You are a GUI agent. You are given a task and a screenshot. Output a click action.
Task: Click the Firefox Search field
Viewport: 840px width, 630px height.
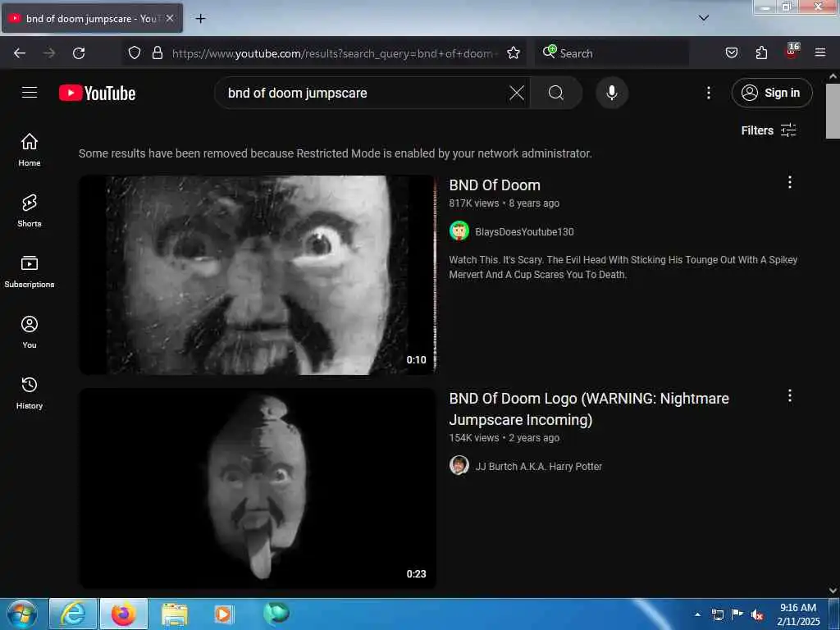pyautogui.click(x=612, y=53)
